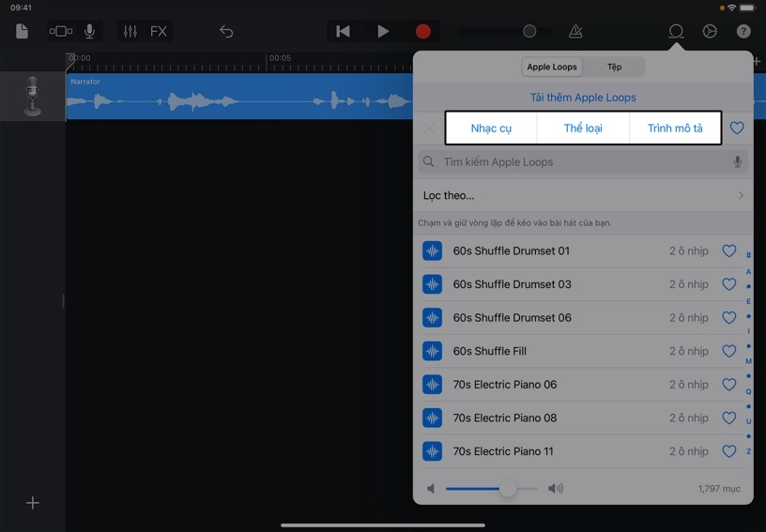Expand the Lọc theo filter row
Screen dimensions: 766x532
pyautogui.click(x=583, y=195)
